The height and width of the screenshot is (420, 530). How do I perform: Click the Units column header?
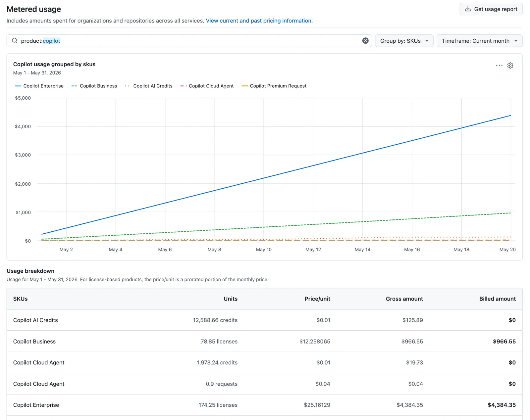231,299
